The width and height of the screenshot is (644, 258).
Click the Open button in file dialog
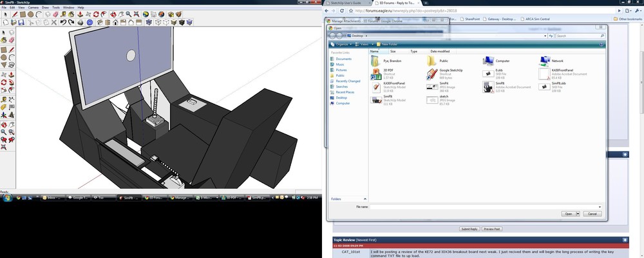pos(569,213)
